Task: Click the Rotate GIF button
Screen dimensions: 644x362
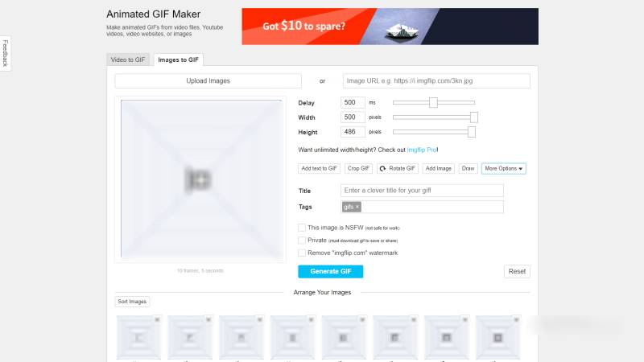Action: (398, 169)
